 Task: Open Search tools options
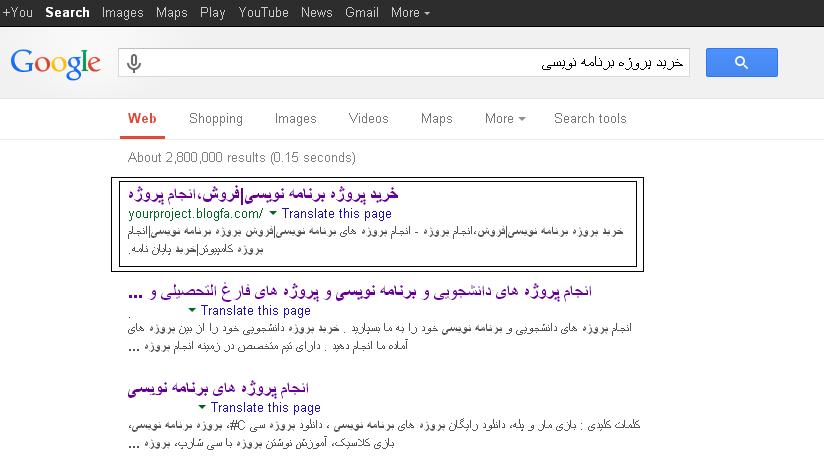coord(590,119)
